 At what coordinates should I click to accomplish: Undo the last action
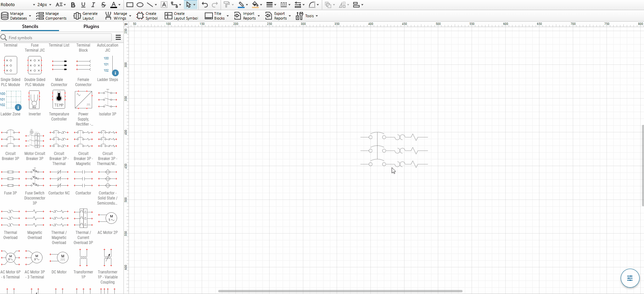(205, 5)
